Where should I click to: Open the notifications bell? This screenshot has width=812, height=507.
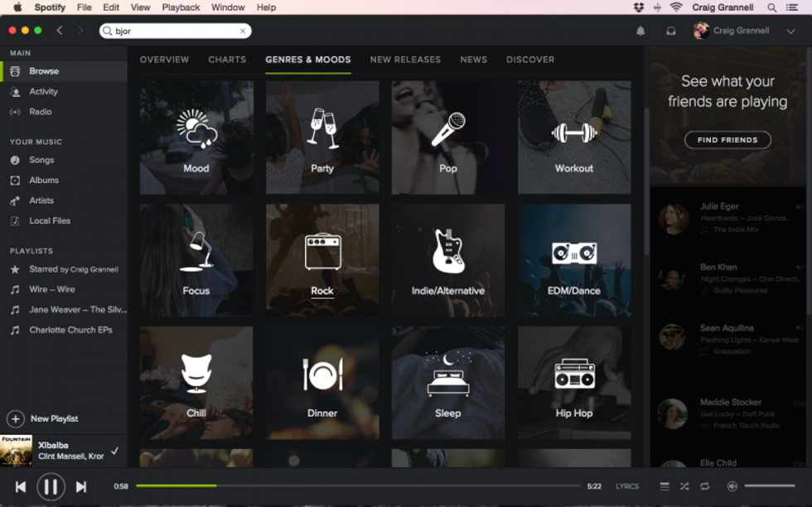[x=640, y=31]
